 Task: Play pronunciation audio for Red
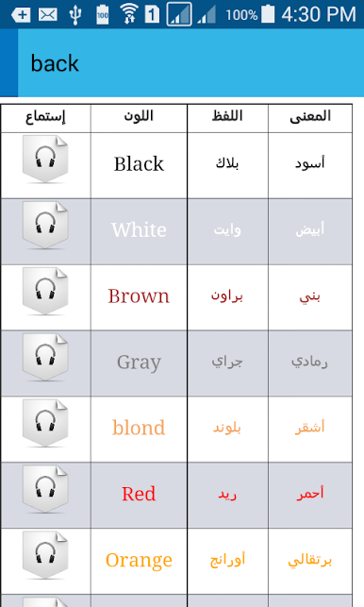coord(45,489)
